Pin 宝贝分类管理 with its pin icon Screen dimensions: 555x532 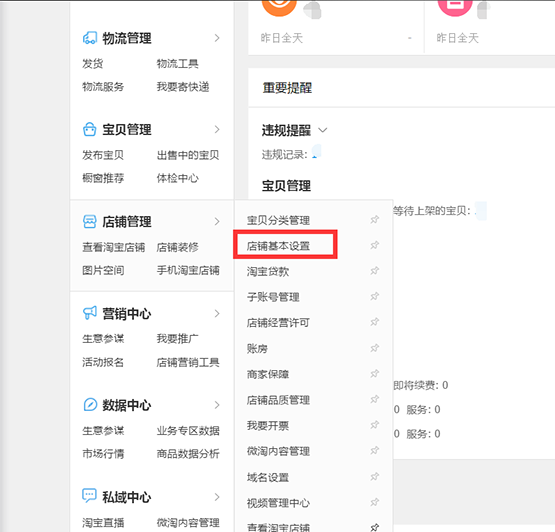click(x=374, y=219)
